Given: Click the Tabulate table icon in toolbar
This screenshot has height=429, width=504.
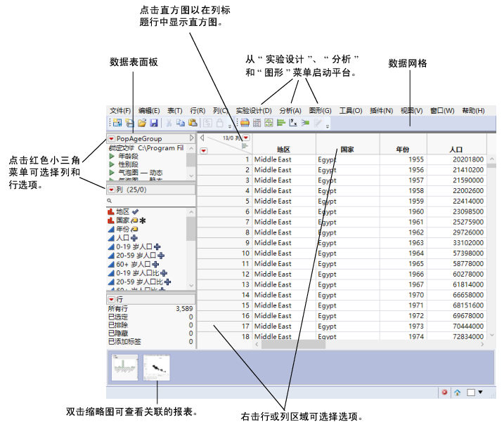Looking at the screenshot, I should pos(257,123).
